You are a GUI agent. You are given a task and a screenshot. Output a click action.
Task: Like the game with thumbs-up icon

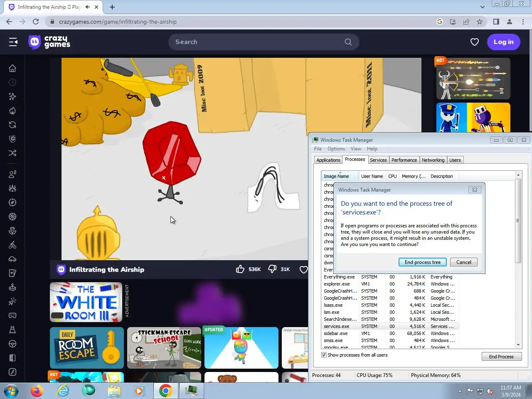click(240, 269)
